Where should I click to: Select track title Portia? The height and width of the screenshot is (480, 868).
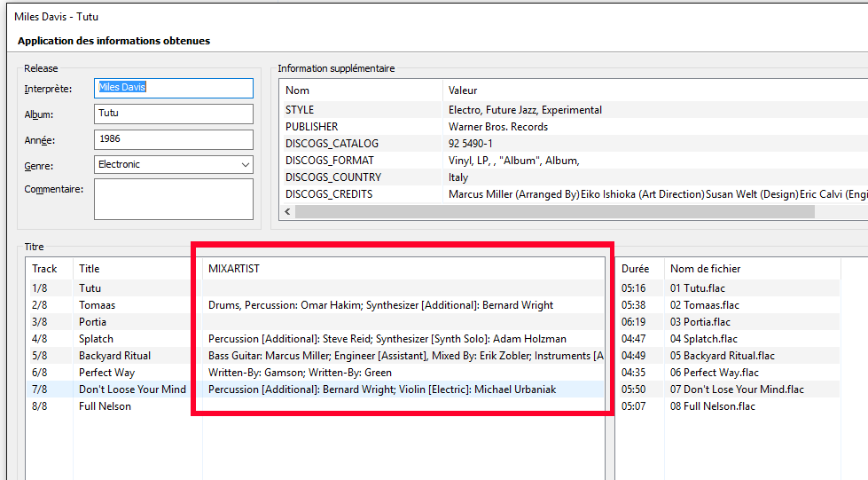tap(92, 322)
